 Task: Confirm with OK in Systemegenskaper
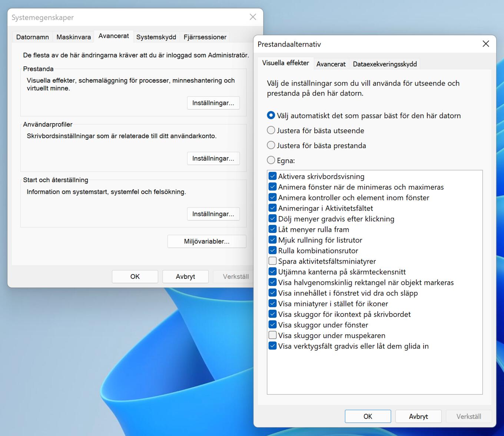[135, 277]
